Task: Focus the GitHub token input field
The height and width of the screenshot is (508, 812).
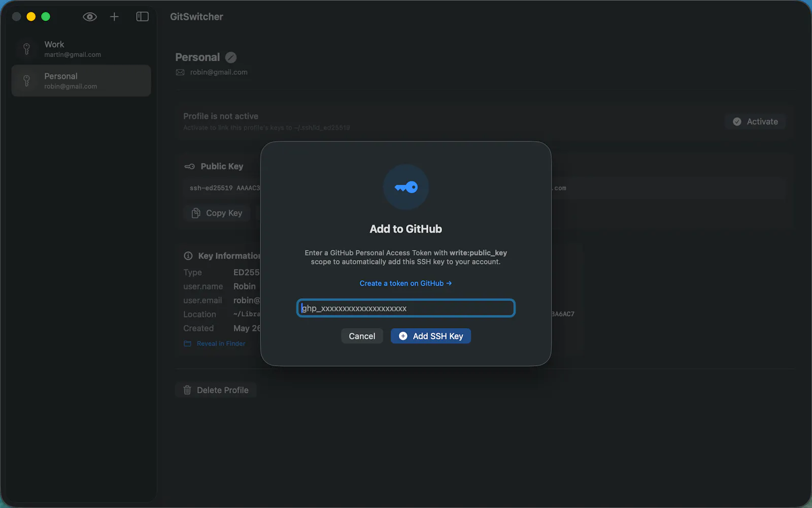Action: (x=406, y=308)
